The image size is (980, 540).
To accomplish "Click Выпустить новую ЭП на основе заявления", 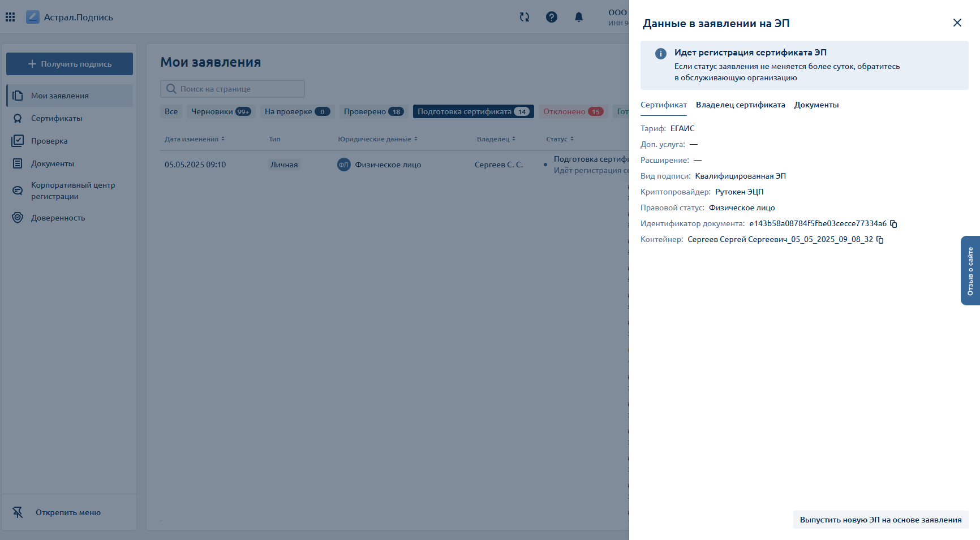I will (880, 520).
